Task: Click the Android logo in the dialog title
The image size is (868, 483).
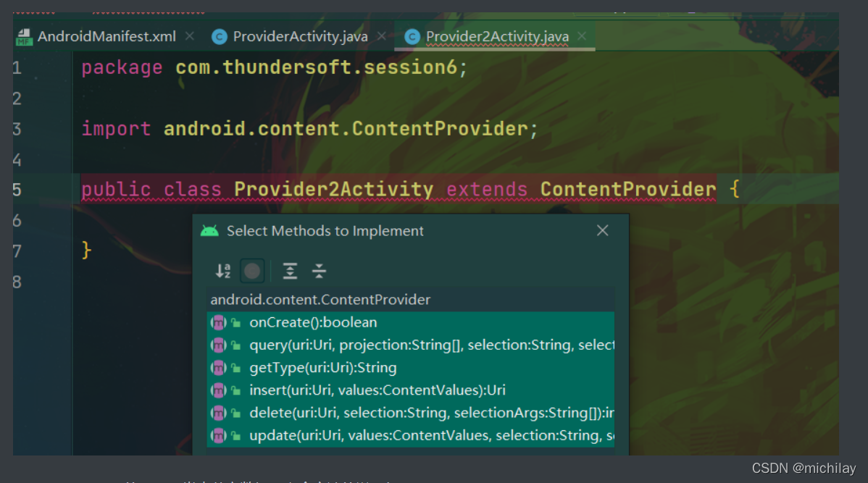Action: click(x=209, y=231)
